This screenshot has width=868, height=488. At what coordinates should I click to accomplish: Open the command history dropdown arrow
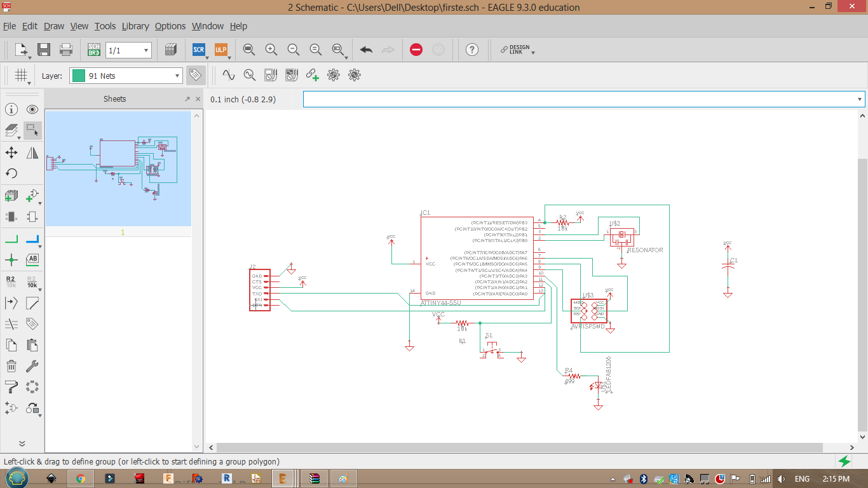(860, 99)
